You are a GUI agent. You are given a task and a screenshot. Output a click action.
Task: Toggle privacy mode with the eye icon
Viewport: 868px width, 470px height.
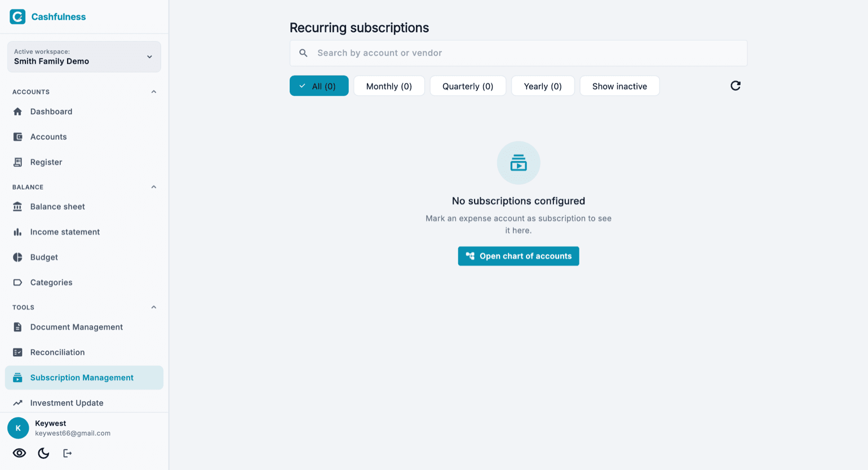coord(20,453)
